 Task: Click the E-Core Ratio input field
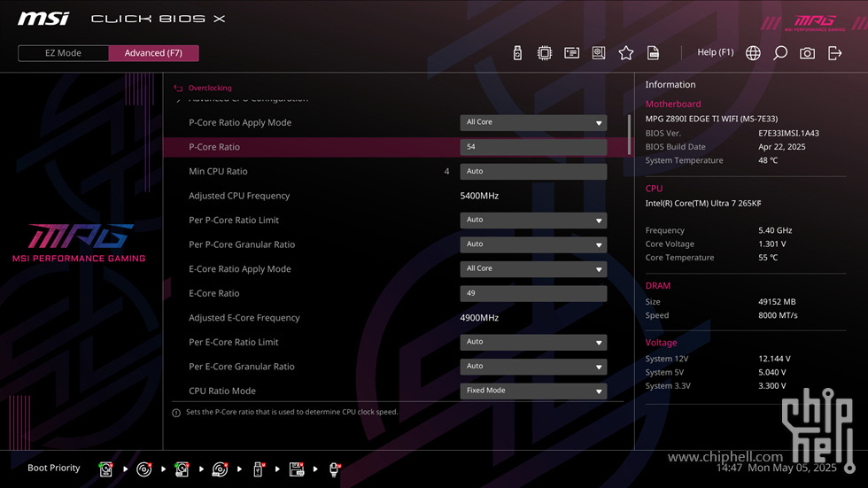pyautogui.click(x=533, y=293)
